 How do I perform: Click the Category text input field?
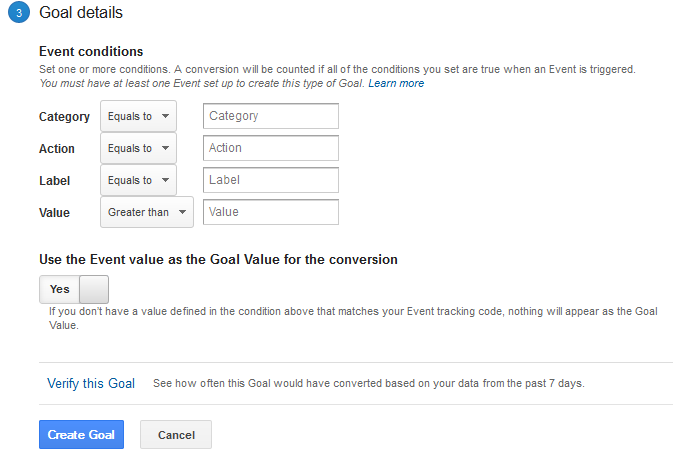(271, 116)
